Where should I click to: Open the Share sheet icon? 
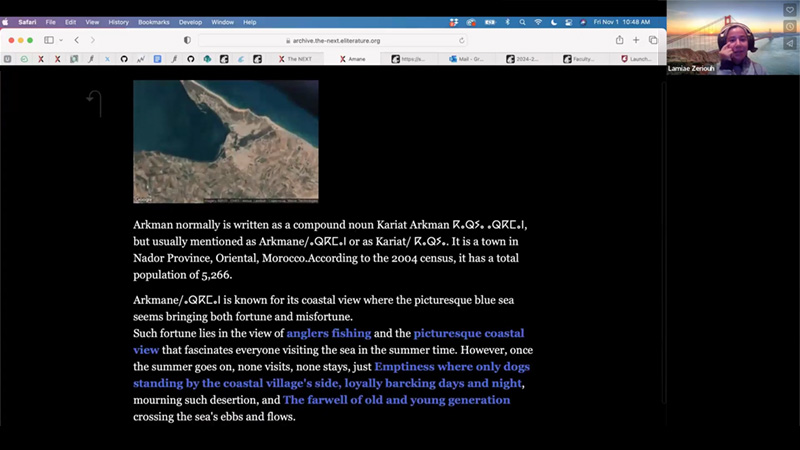619,40
